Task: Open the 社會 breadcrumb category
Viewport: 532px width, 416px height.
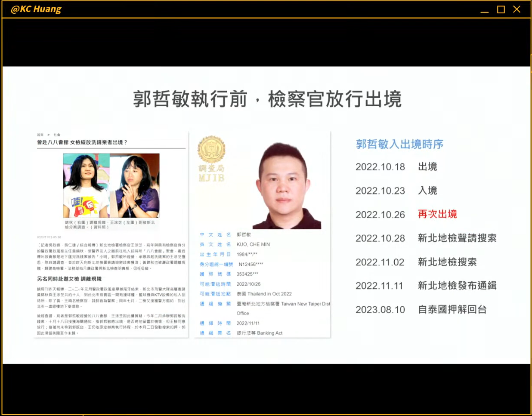Action: pyautogui.click(x=57, y=135)
